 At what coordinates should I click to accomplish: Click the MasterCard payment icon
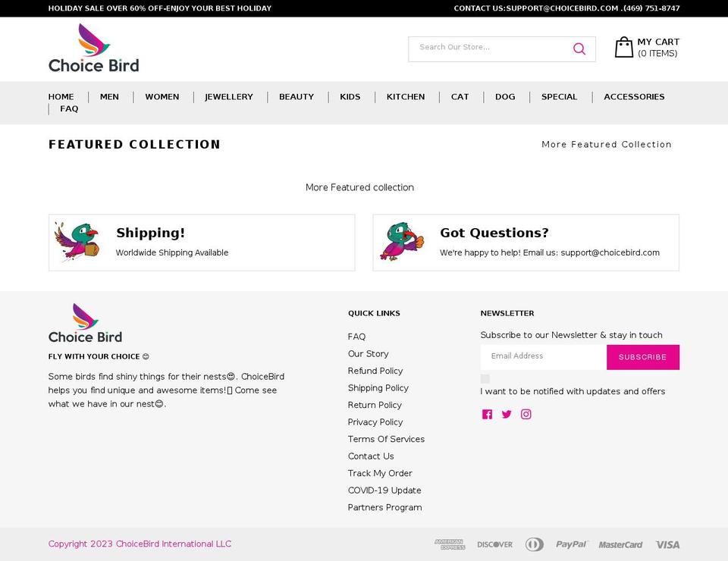(x=620, y=545)
